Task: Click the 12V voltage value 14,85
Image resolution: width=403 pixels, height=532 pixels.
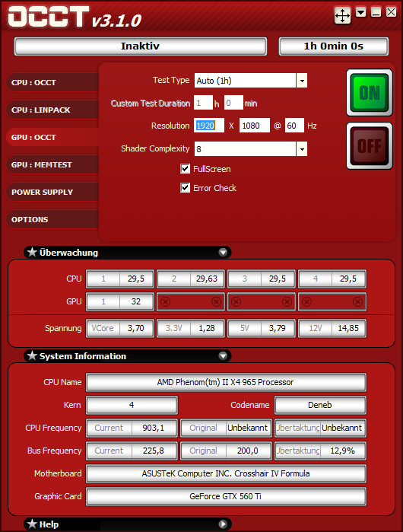Action: coord(348,329)
